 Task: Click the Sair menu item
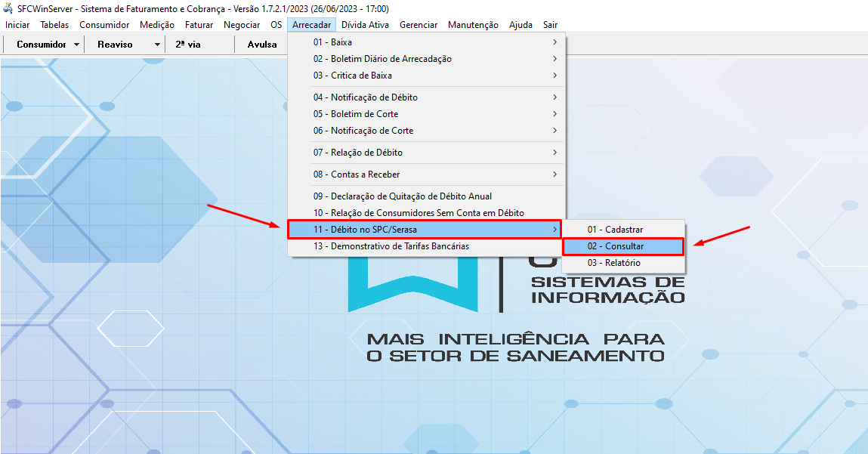[550, 25]
